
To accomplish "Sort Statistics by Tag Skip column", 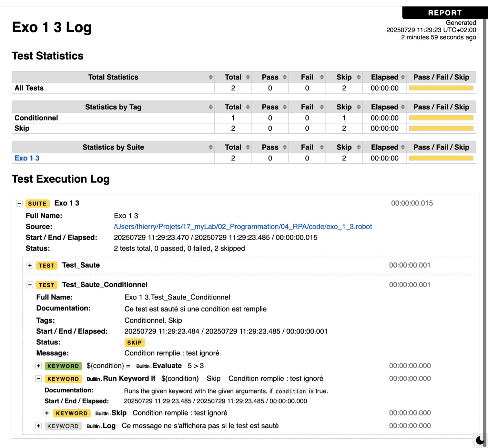I will click(x=344, y=107).
